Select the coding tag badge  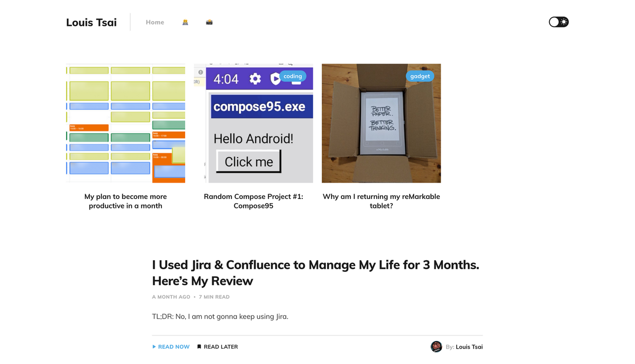coord(293,76)
